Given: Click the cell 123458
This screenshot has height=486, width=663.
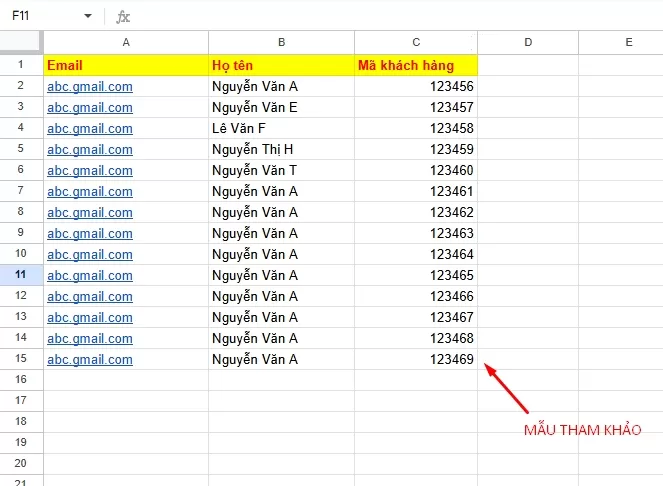Looking at the screenshot, I should pos(416,128).
